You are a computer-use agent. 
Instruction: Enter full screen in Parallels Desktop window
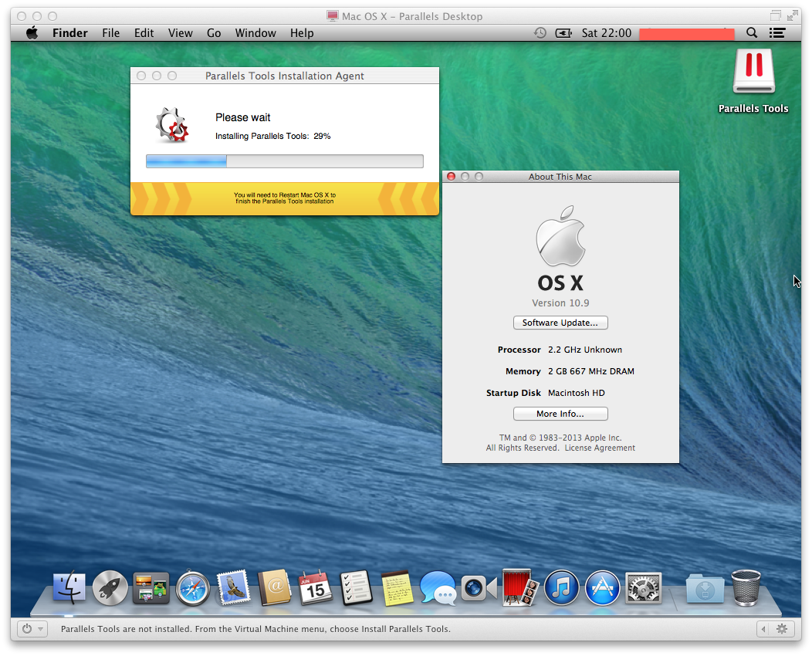point(793,16)
